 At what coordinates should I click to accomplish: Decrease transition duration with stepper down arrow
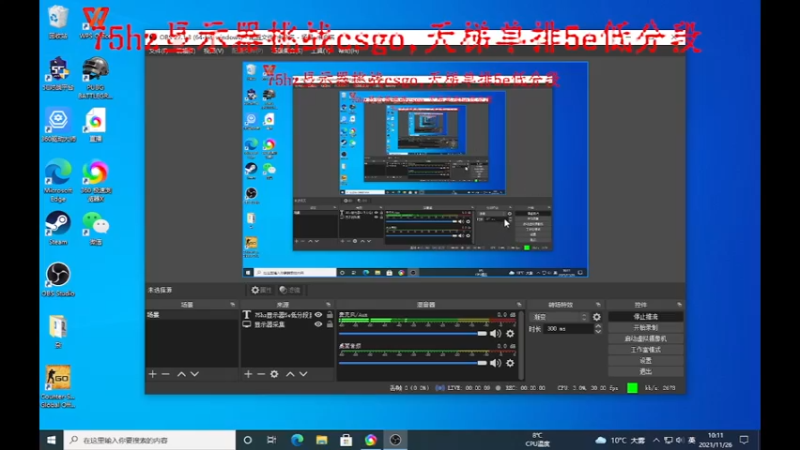click(x=598, y=332)
